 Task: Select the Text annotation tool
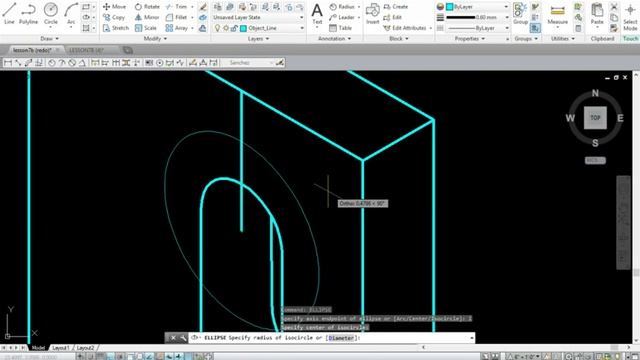[317, 13]
